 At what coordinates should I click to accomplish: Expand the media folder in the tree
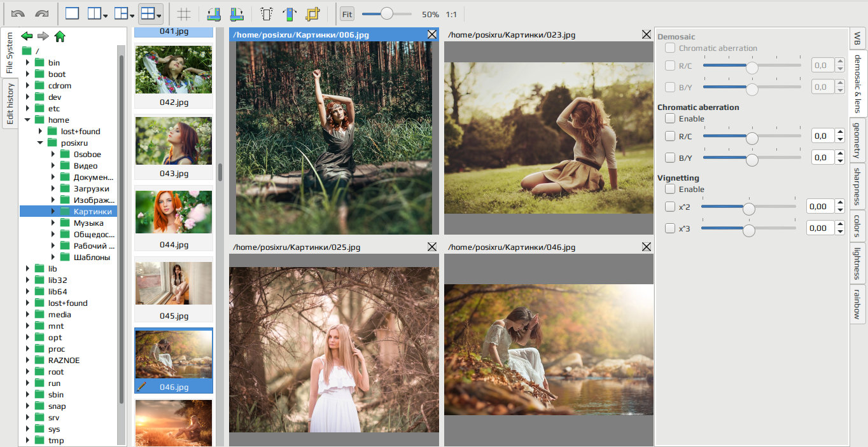pyautogui.click(x=27, y=314)
